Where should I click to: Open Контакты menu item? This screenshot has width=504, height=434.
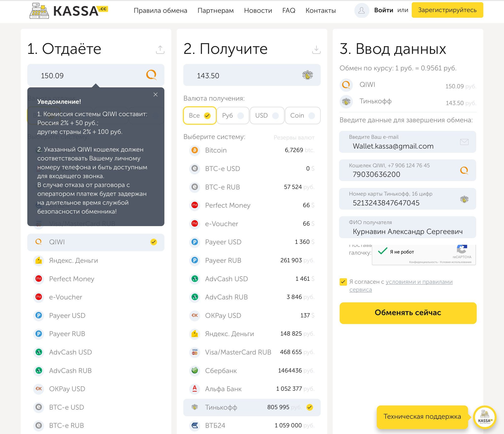point(321,11)
